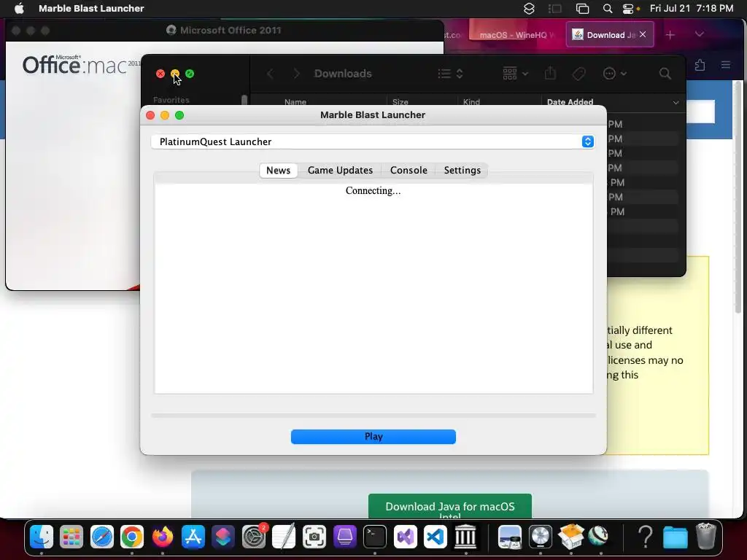
Task: Open the disc utility icon in the Dock
Action: pos(541,537)
